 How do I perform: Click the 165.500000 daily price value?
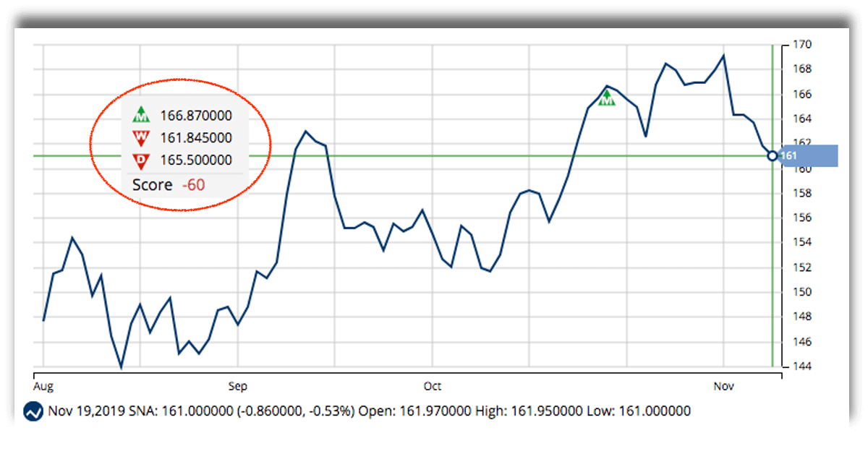click(x=196, y=160)
